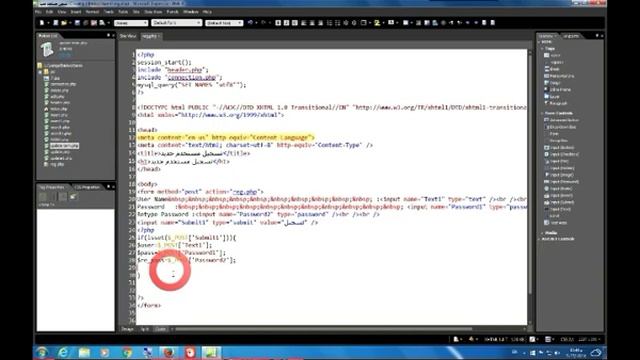Open Windows Explorer from taskbar

[84, 352]
